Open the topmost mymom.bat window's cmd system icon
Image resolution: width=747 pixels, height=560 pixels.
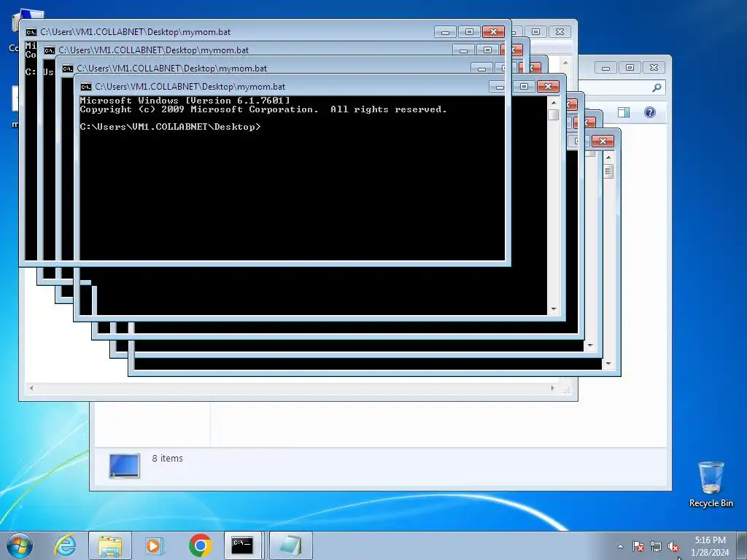click(31, 32)
